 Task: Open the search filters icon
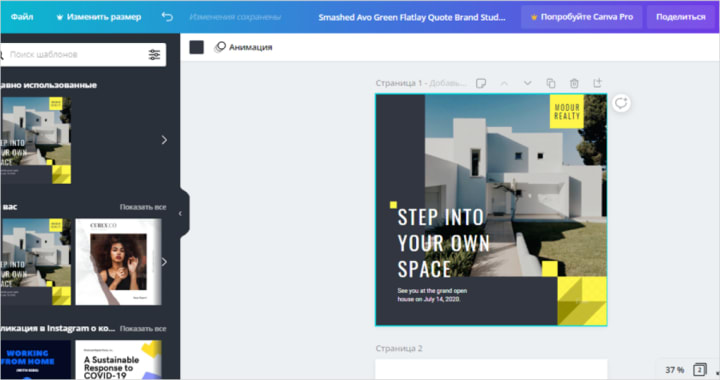point(154,55)
